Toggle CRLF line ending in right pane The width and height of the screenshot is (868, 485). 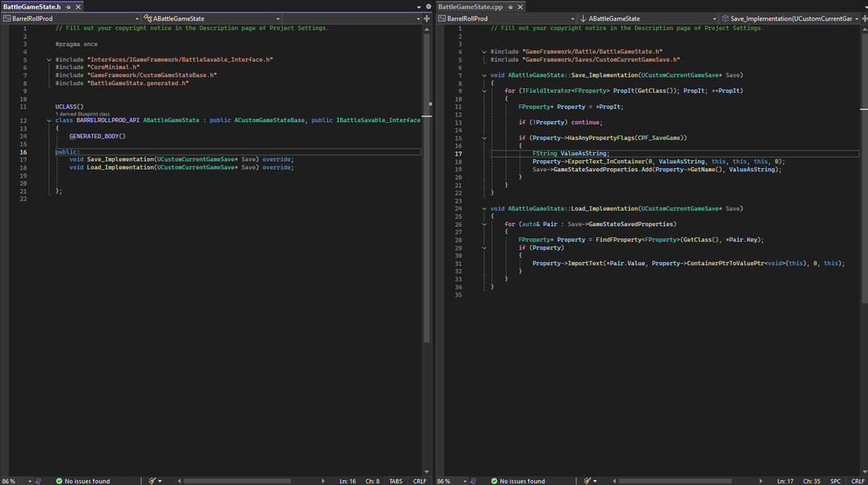click(857, 481)
